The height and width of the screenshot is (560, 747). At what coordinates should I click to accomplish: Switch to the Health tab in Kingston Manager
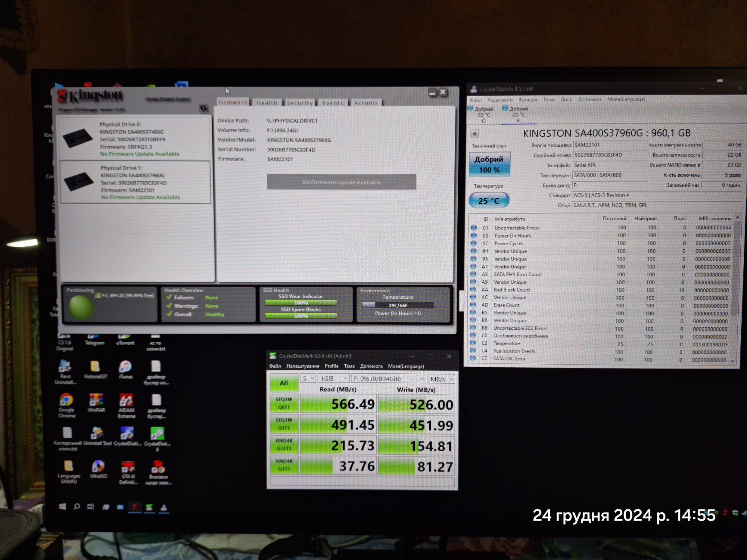coord(266,103)
